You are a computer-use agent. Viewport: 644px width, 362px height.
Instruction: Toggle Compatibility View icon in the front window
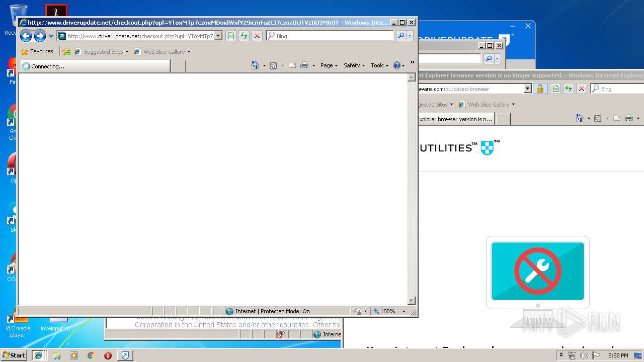tap(231, 36)
